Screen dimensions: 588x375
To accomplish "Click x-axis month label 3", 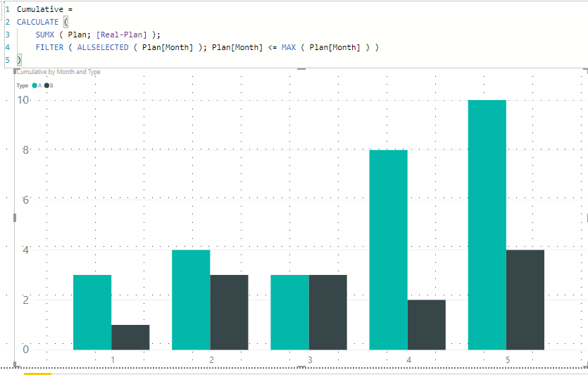I will click(310, 360).
